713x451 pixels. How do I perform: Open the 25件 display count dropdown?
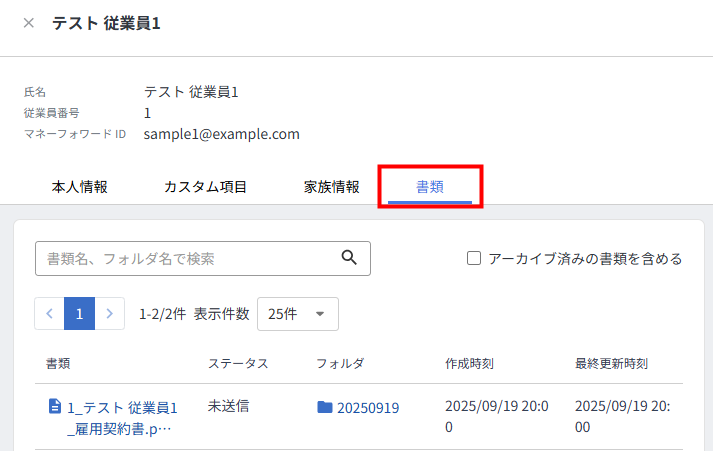(297, 313)
